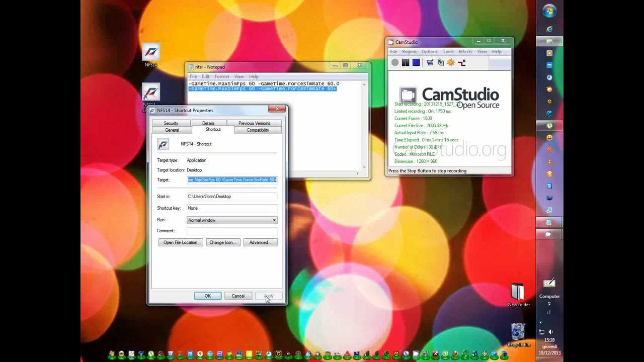Screen dimensions: 644x362
Task: Click Cancel in Shortcut Properties
Action: [x=238, y=296]
